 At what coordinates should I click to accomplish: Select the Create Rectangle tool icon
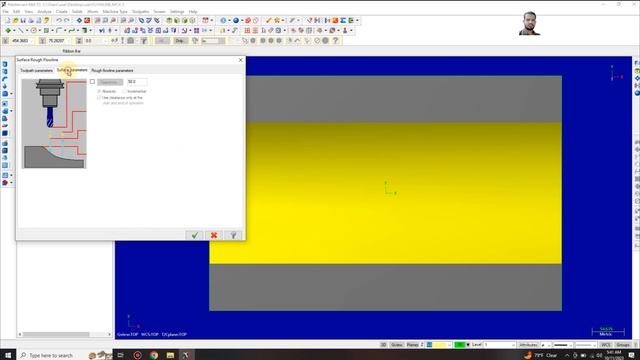point(46,31)
